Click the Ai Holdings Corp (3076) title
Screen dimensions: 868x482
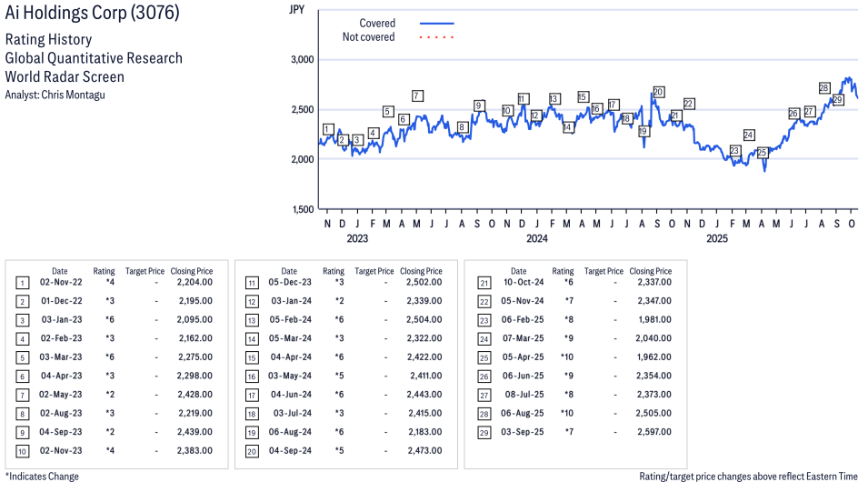click(93, 13)
